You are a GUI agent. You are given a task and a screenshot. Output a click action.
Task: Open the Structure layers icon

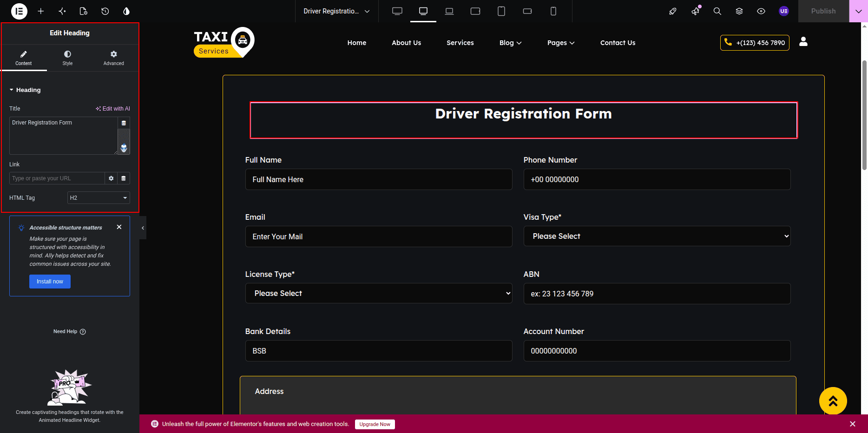[x=739, y=11]
